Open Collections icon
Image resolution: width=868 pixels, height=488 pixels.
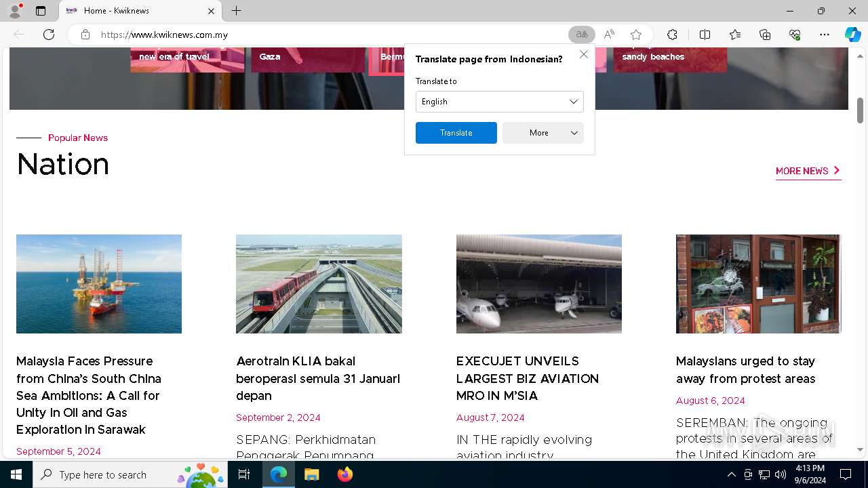(765, 35)
